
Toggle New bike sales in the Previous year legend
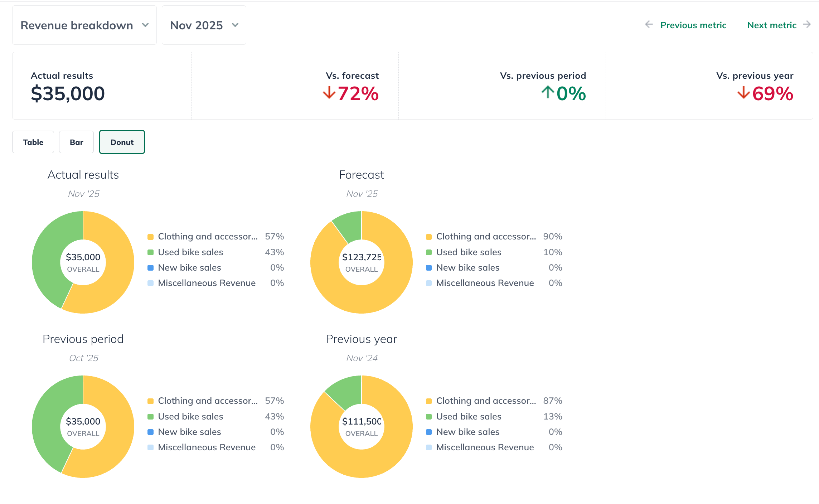[467, 432]
